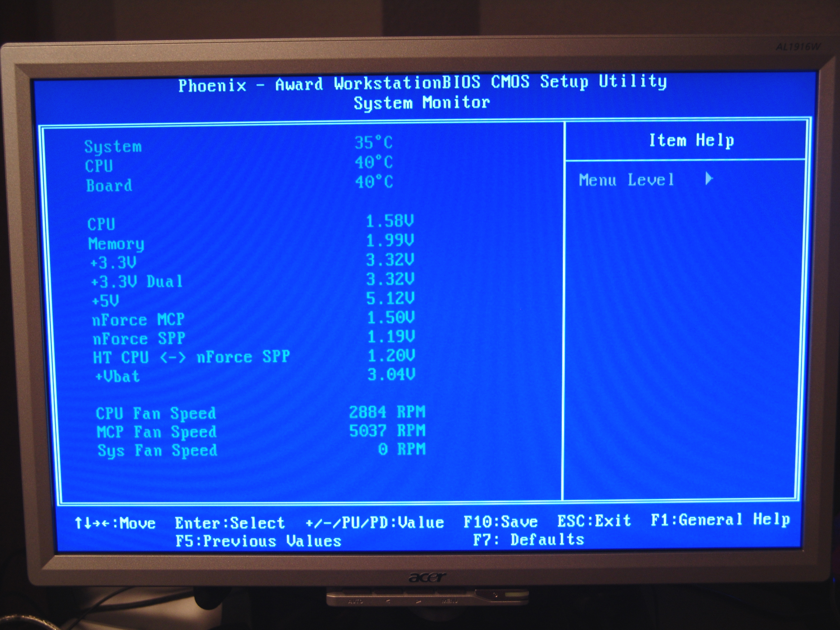Select the nForce MCP voltage row

point(138,320)
